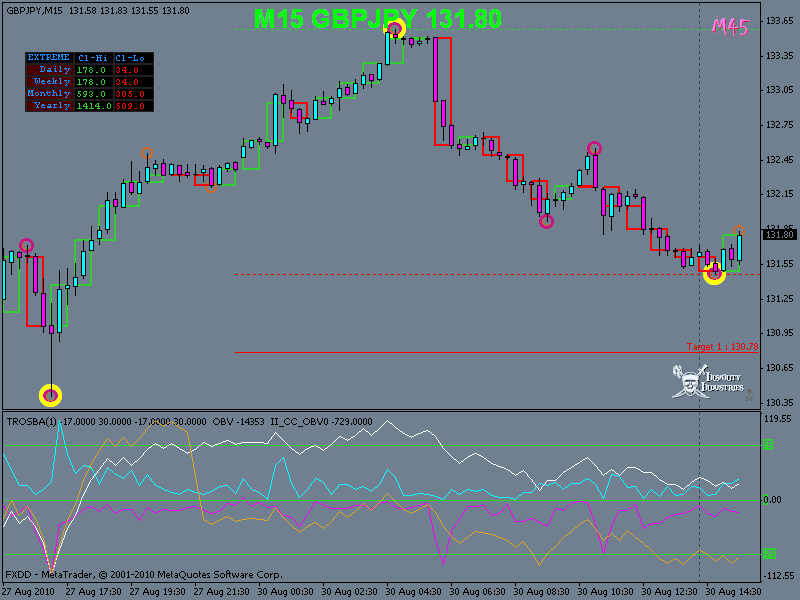Click the TROSBA(1) indicator label
800x600 pixels.
(31, 421)
